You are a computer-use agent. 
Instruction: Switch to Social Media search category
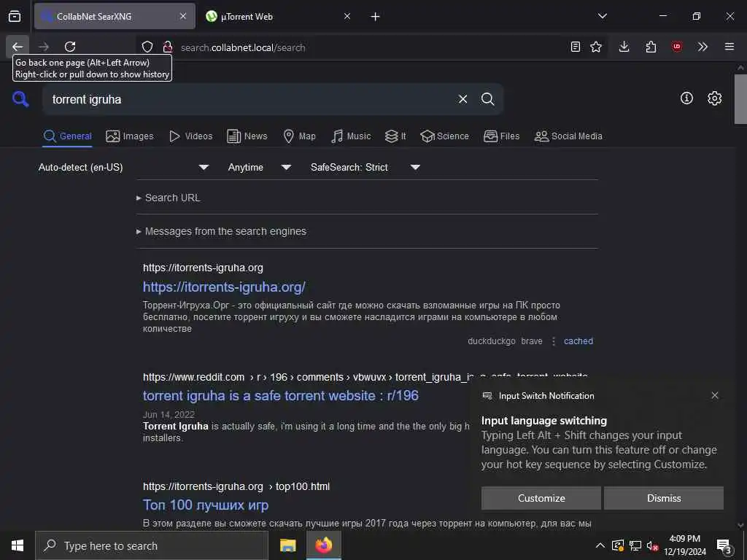tap(568, 136)
